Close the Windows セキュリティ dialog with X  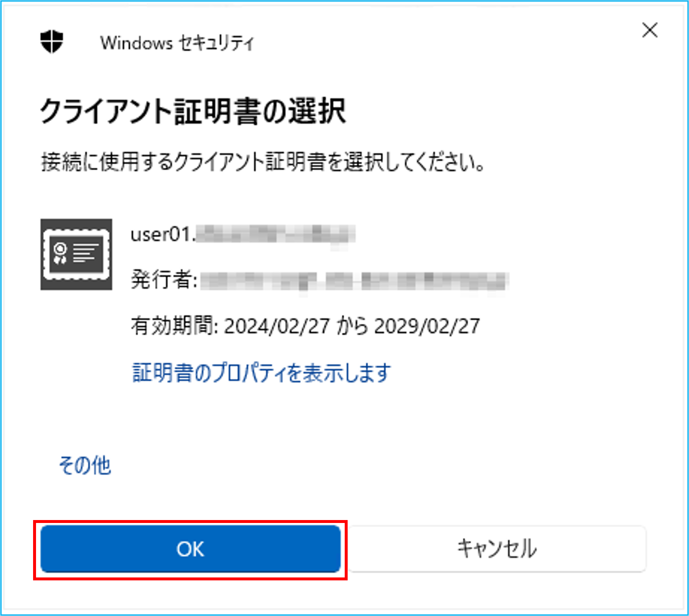point(650,30)
